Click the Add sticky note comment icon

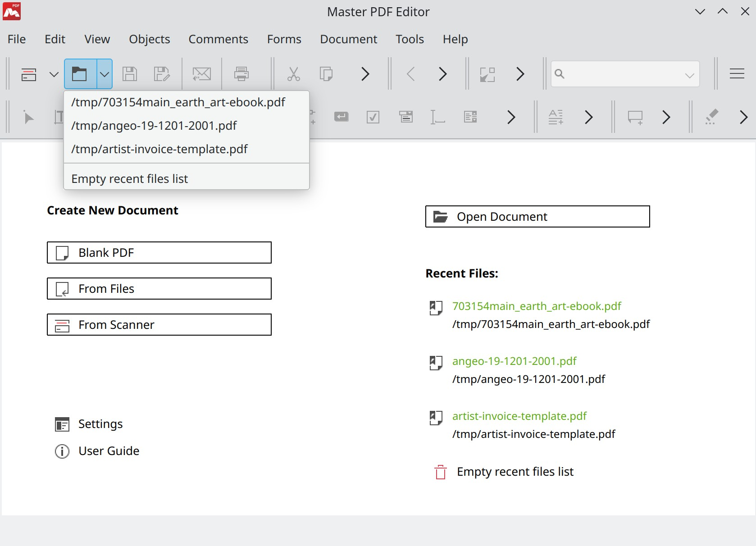pyautogui.click(x=635, y=118)
